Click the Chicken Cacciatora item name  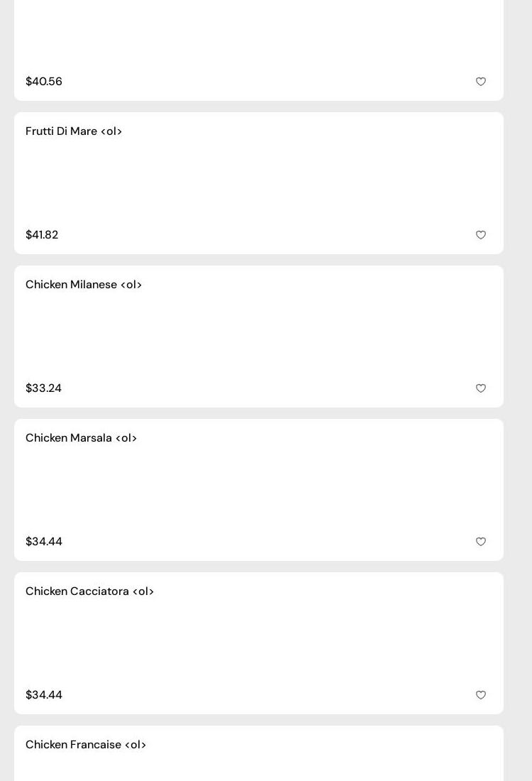pyautogui.click(x=89, y=591)
